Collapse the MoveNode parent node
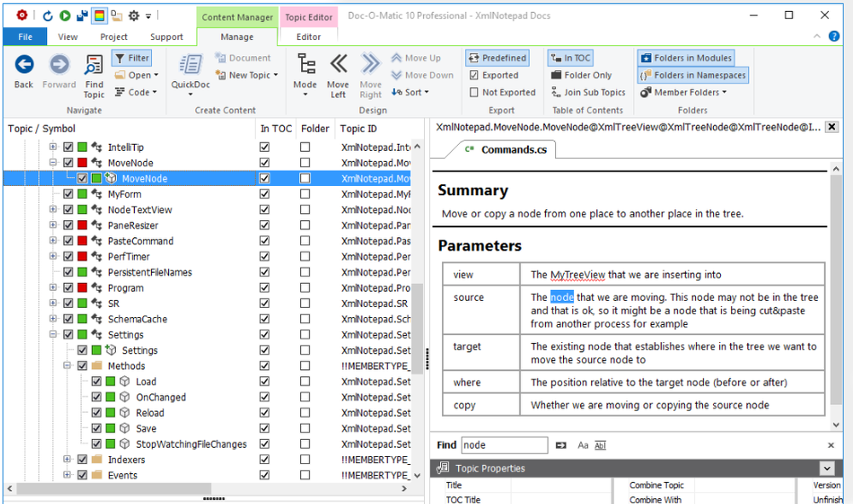 (53, 163)
